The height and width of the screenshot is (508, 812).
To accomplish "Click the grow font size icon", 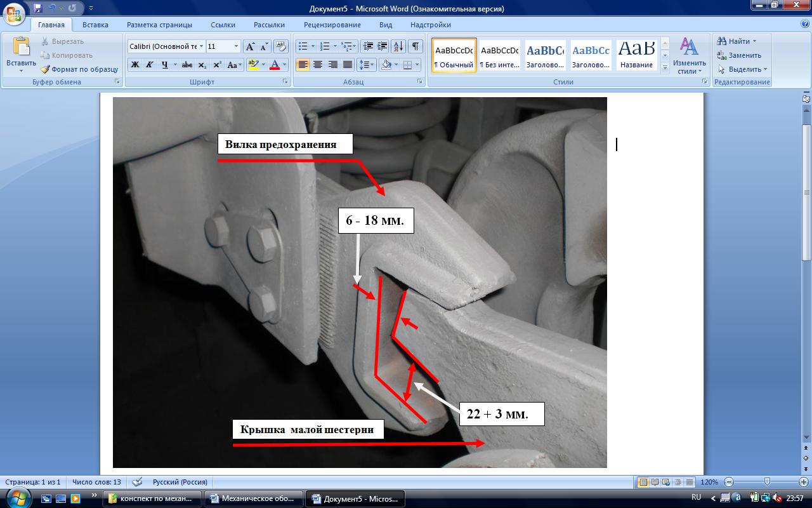I will [x=250, y=46].
